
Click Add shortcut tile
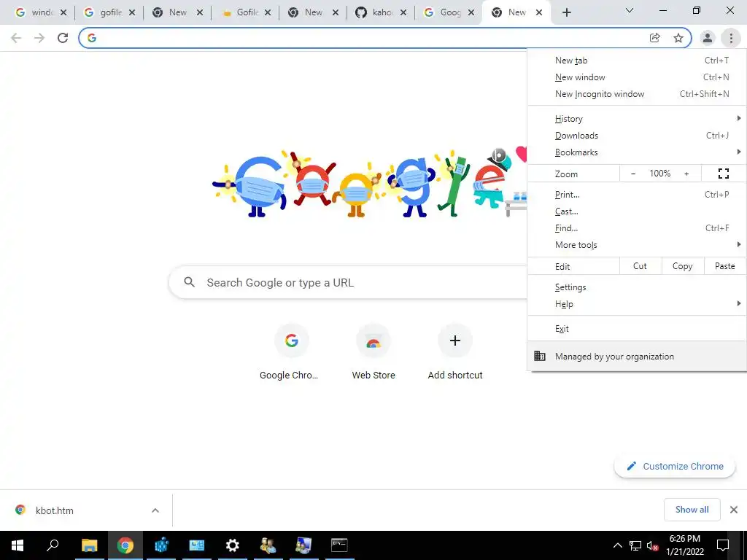click(x=455, y=352)
